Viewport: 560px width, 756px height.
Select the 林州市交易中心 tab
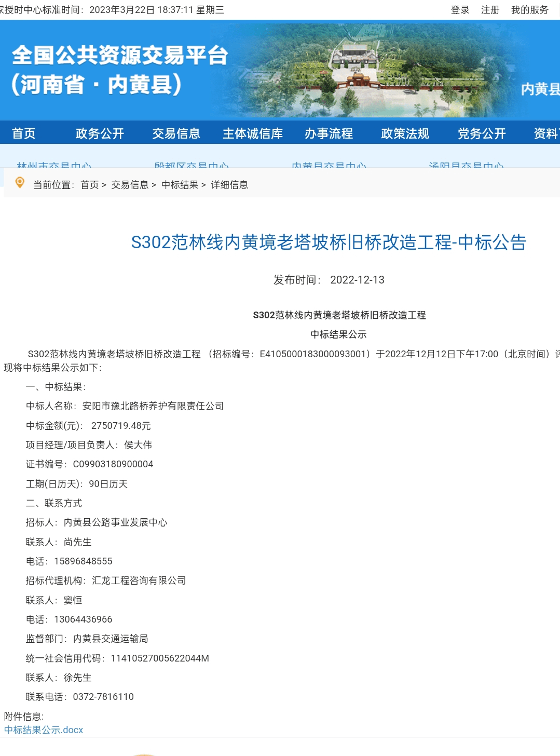pos(54,165)
